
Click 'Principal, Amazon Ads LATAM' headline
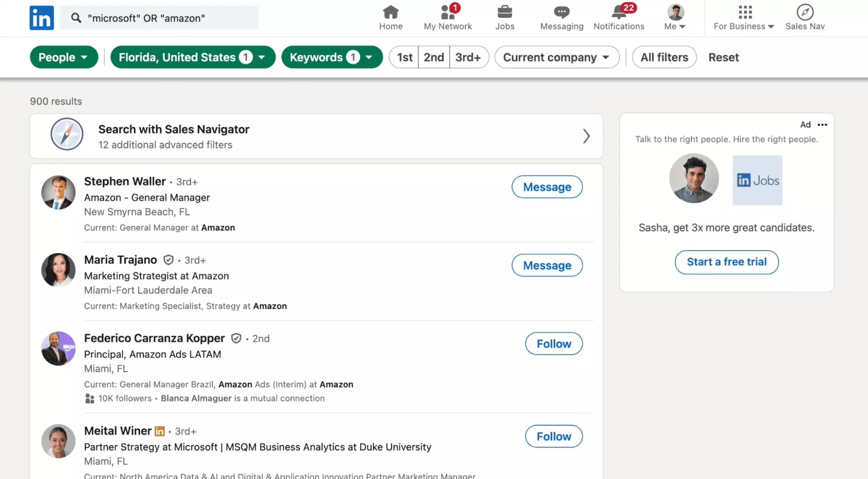[x=152, y=354]
